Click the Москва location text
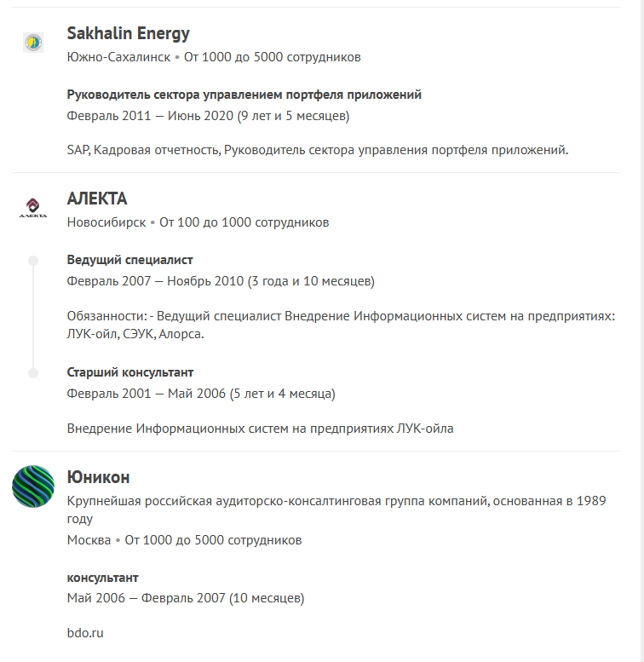644x662 pixels. [x=89, y=540]
